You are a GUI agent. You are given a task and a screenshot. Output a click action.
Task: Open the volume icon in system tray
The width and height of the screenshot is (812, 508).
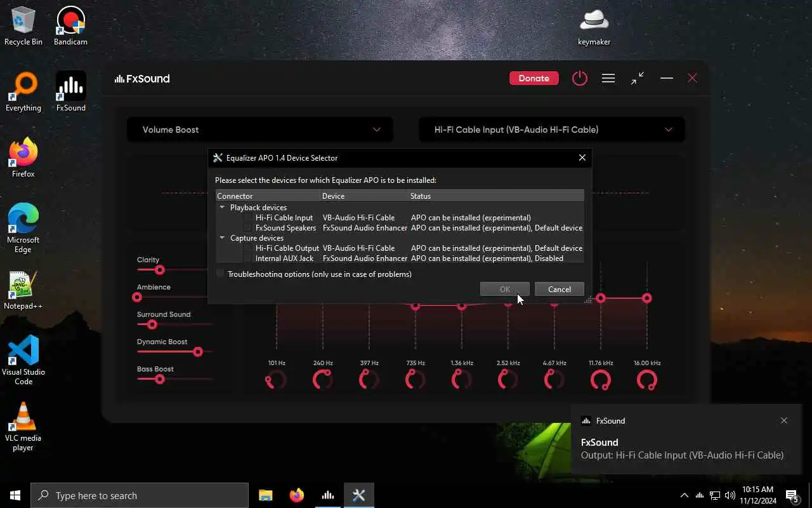[x=730, y=495]
